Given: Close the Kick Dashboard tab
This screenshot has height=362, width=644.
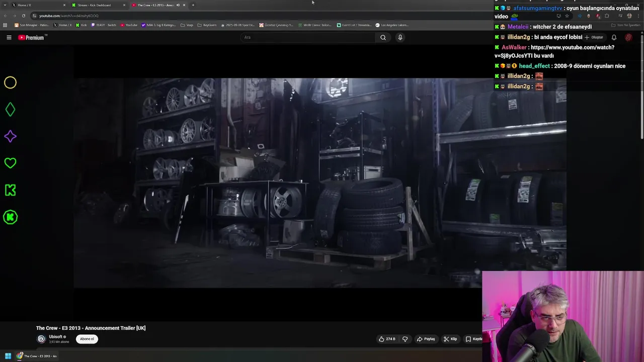Looking at the screenshot, I should 124,5.
